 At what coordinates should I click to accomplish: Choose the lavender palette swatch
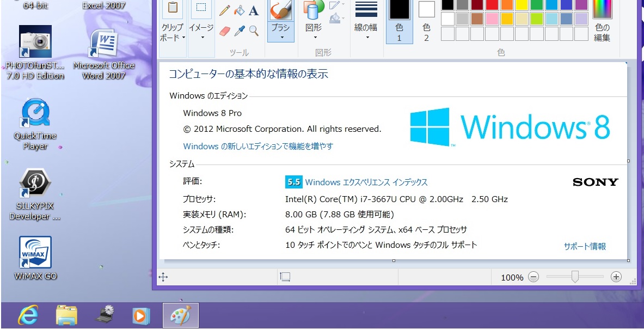click(581, 19)
